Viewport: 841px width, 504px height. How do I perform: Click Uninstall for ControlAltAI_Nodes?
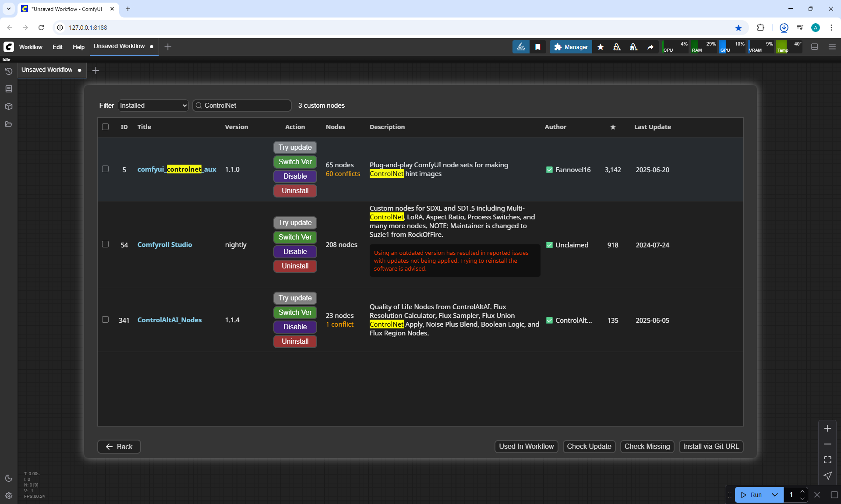(295, 341)
